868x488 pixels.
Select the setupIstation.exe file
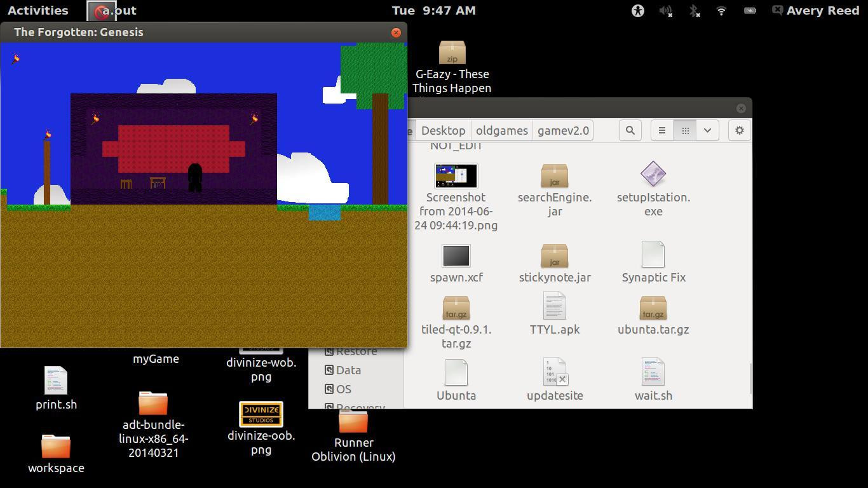pyautogui.click(x=653, y=190)
